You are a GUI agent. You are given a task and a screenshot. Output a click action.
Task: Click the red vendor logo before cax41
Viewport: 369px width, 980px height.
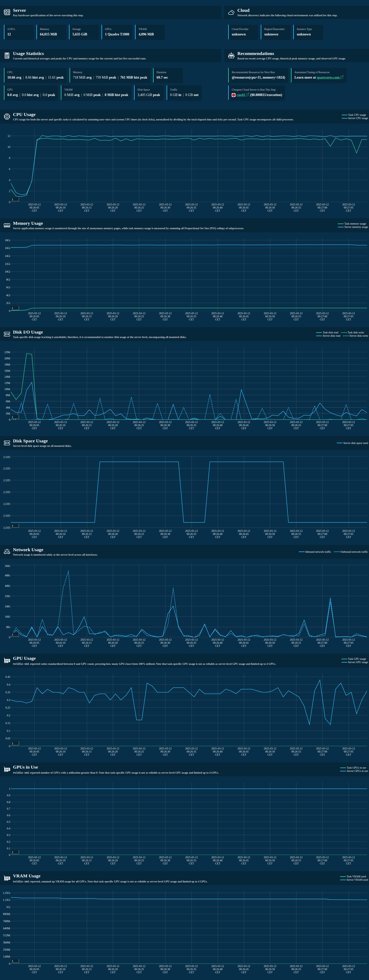point(233,95)
